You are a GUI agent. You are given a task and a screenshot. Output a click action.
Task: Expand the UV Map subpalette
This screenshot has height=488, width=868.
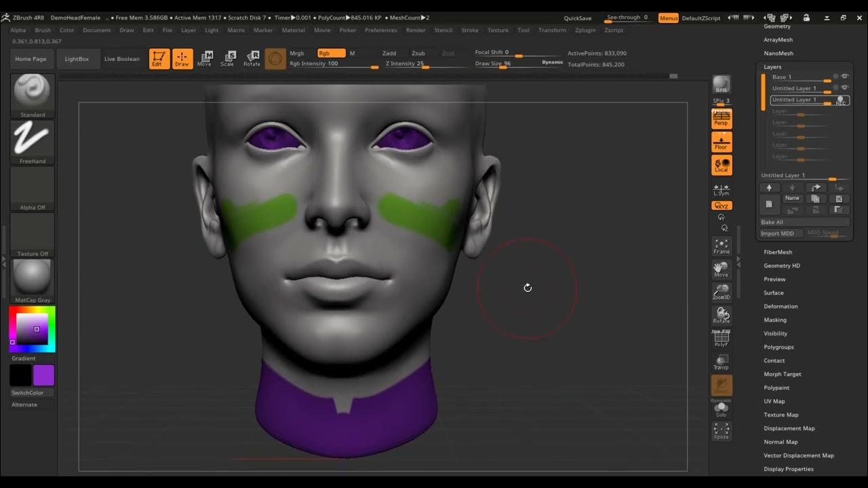(774, 401)
